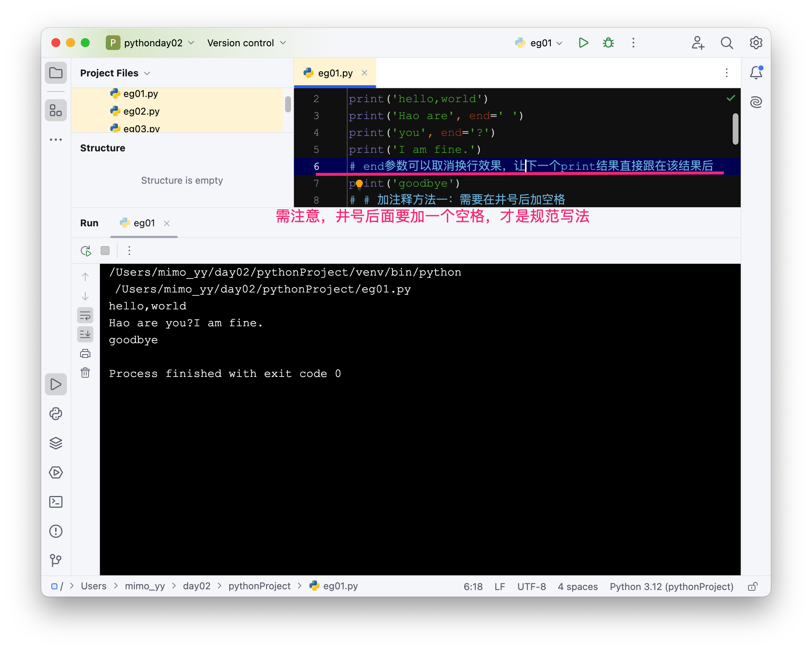Show more tool windows ellipsis in left sidebar
This screenshot has height=651, width=812.
point(56,140)
